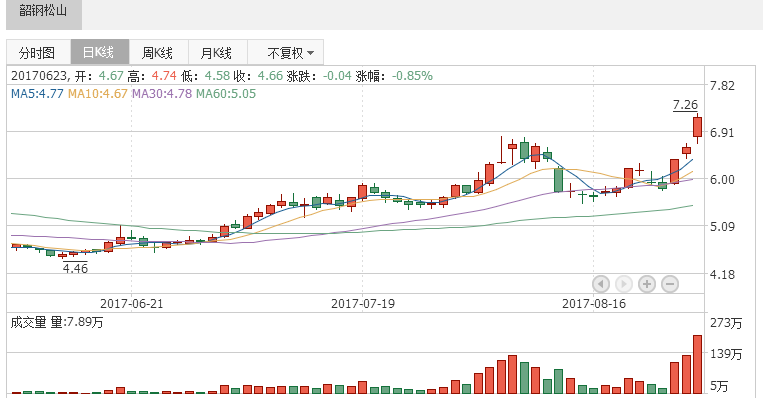Click the 2017-06-21 date axis label

(x=131, y=304)
